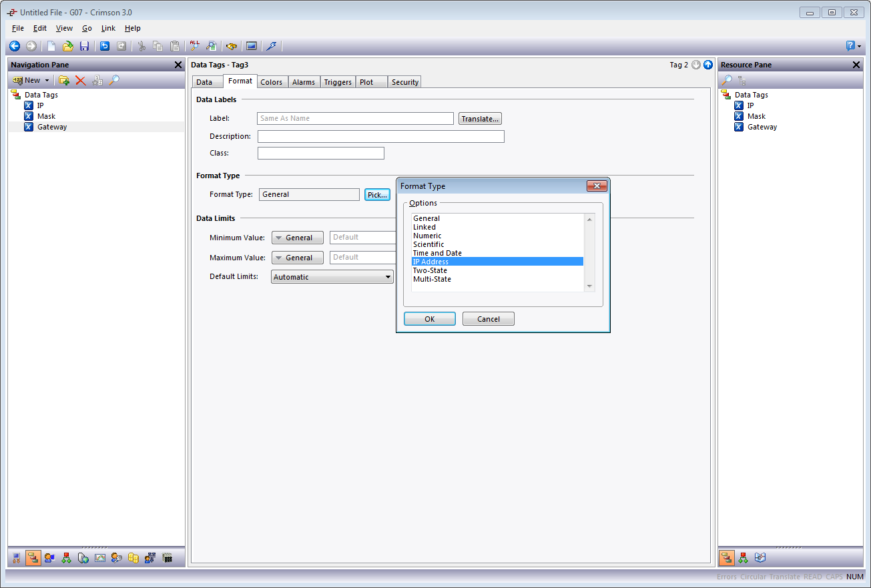Image resolution: width=871 pixels, height=588 pixels.
Task: Select the Mask tag in Navigation Pane
Action: (x=46, y=116)
